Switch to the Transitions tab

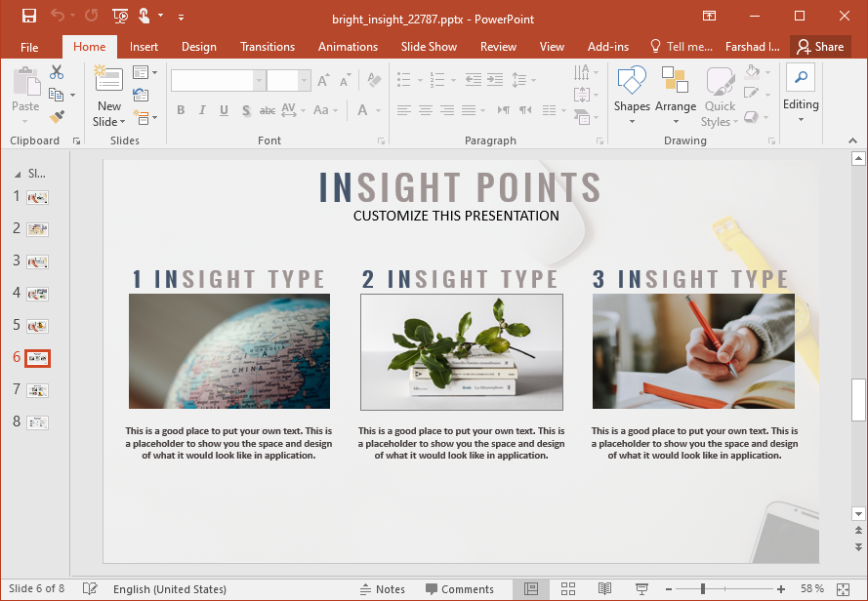[x=268, y=47]
